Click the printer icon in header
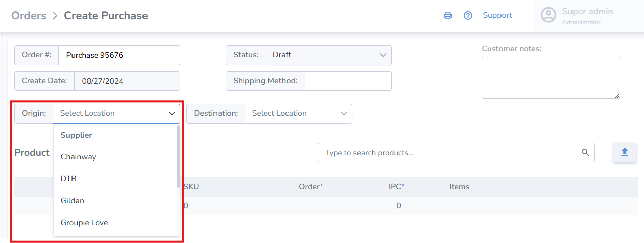Image resolution: width=644 pixels, height=243 pixels. point(448,15)
